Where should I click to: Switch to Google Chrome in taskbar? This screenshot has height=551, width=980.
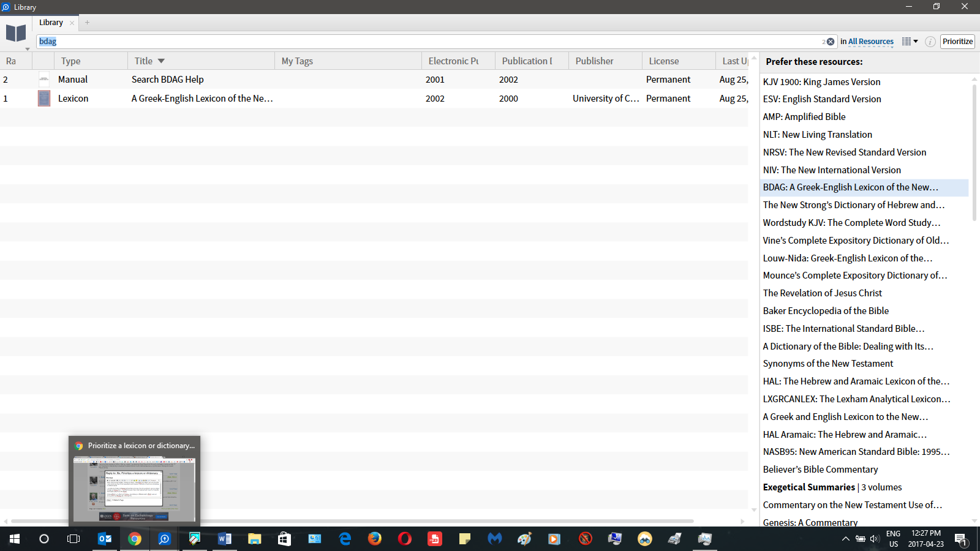[135, 539]
